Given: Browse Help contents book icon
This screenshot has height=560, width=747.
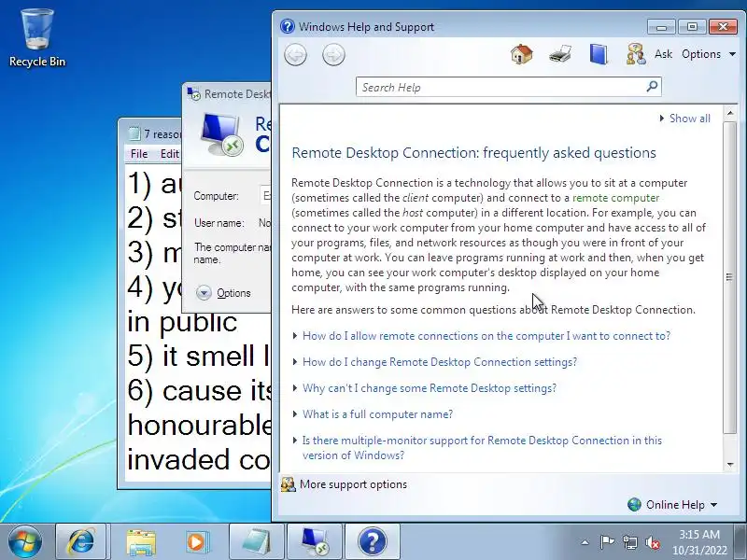Looking at the screenshot, I should coord(599,54).
